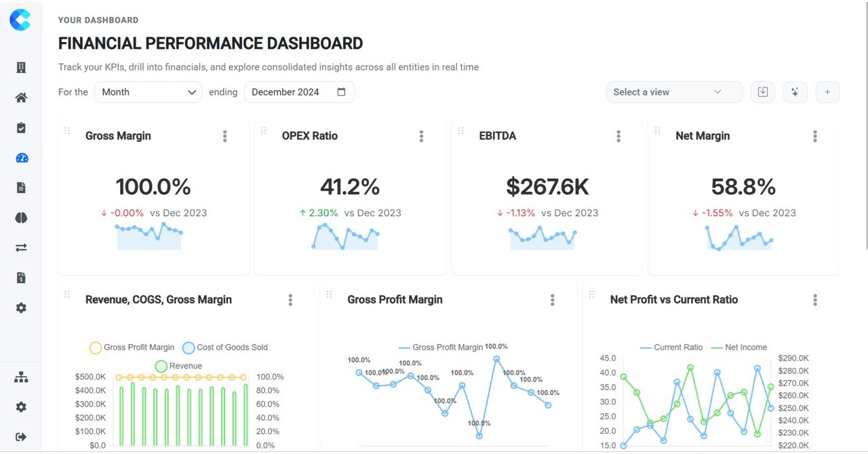The height and width of the screenshot is (454, 868).
Task: Click the plus button to add a widget
Action: [x=827, y=91]
